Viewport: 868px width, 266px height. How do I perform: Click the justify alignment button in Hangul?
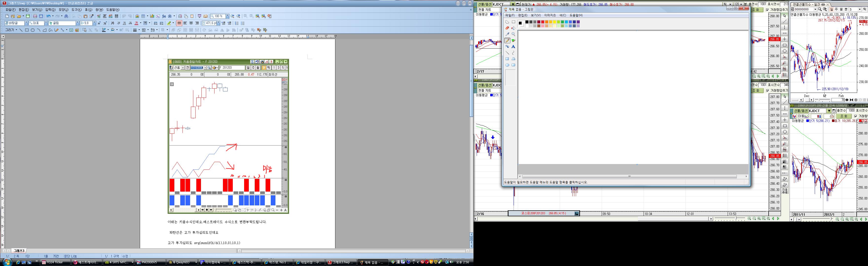pyautogui.click(x=179, y=23)
